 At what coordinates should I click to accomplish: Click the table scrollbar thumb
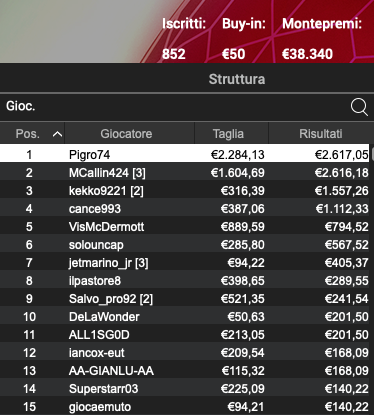tap(372, 153)
